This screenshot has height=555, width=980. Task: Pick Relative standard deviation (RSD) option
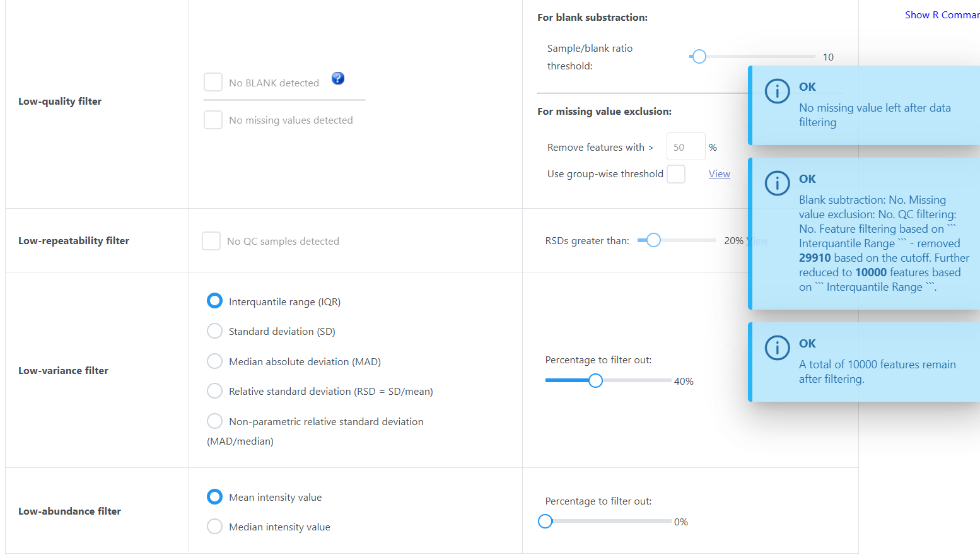pos(214,391)
